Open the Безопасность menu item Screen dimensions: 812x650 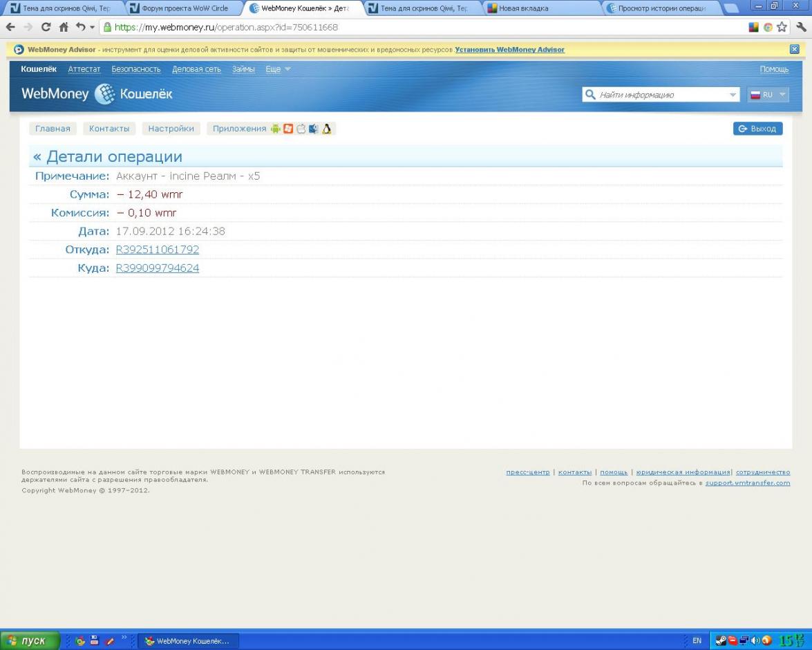[x=136, y=69]
